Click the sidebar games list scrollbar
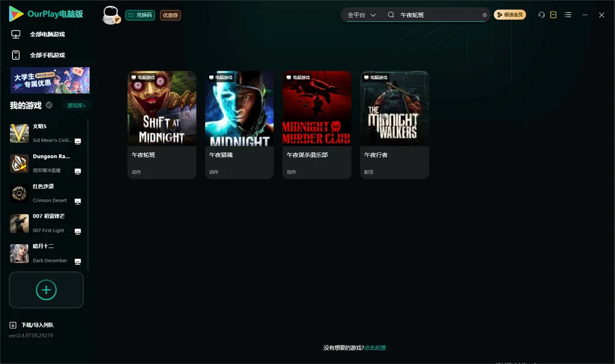615x364 pixels. (x=88, y=195)
